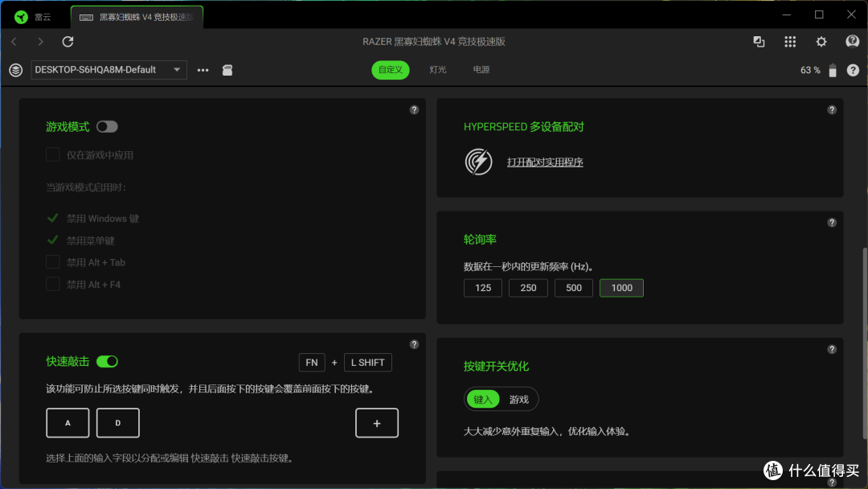Open help for the 快速敲击 panel
The width and height of the screenshot is (868, 489).
pyautogui.click(x=414, y=344)
